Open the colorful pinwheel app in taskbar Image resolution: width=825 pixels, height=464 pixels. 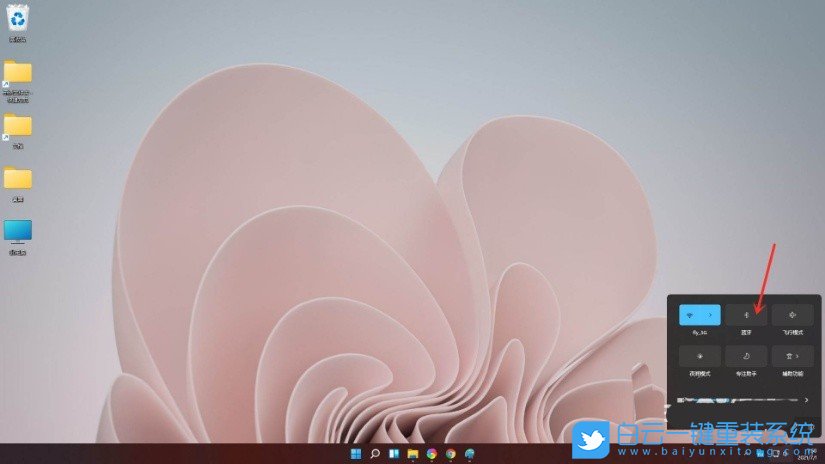[431, 453]
